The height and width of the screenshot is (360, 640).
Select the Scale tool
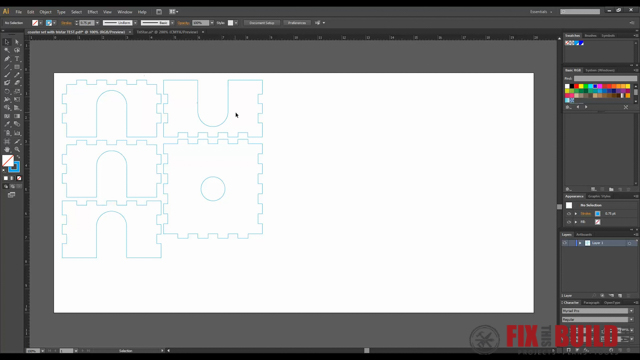(17, 91)
